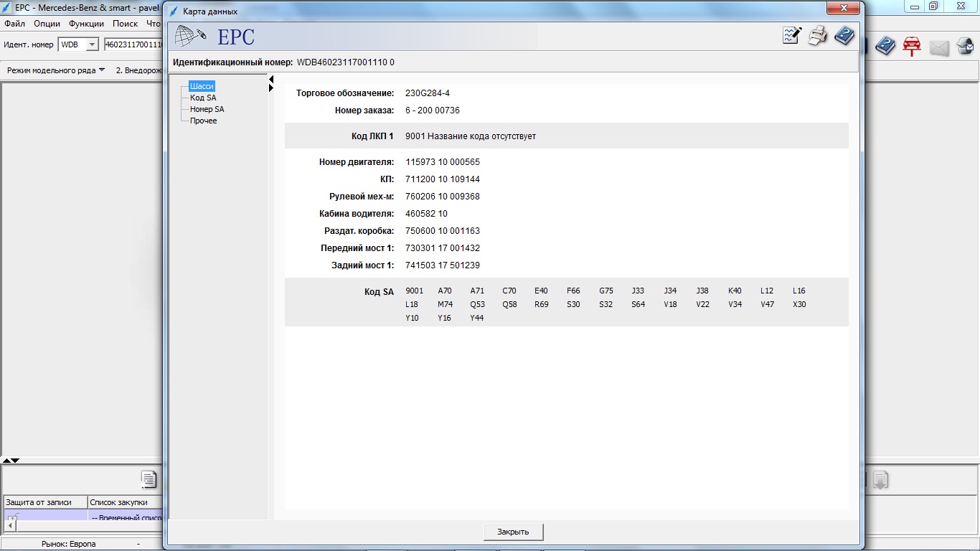Click rear axle number 741503 17 501239
Image resolution: width=980 pixels, height=551 pixels.
coord(443,265)
